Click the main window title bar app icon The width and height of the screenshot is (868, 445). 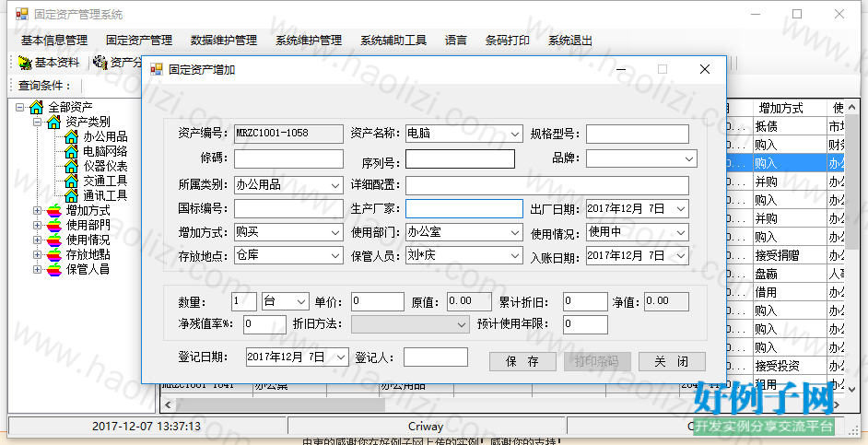pos(21,14)
